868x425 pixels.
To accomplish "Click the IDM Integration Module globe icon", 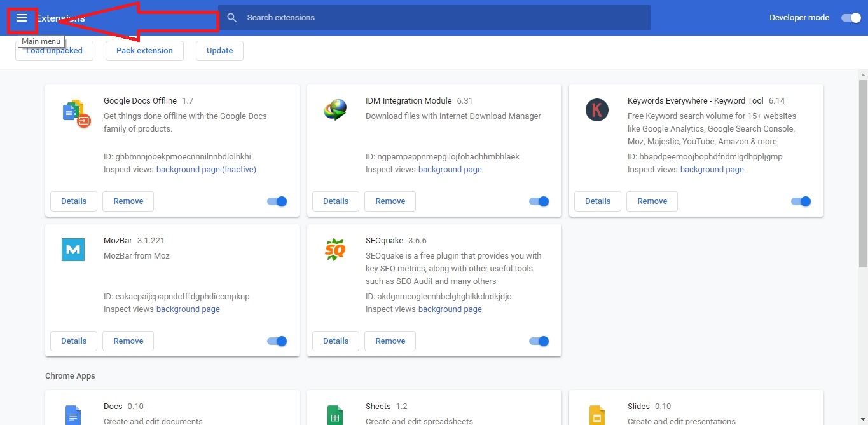I will pos(335,110).
